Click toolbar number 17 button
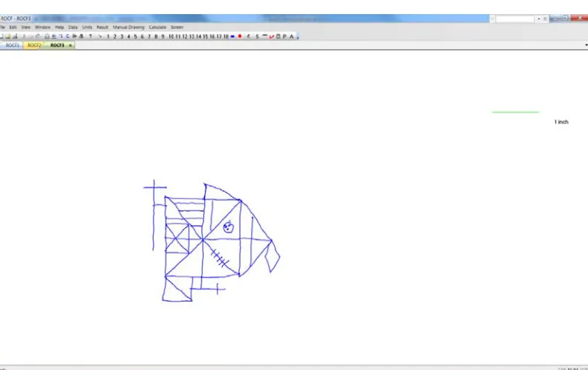 219,36
